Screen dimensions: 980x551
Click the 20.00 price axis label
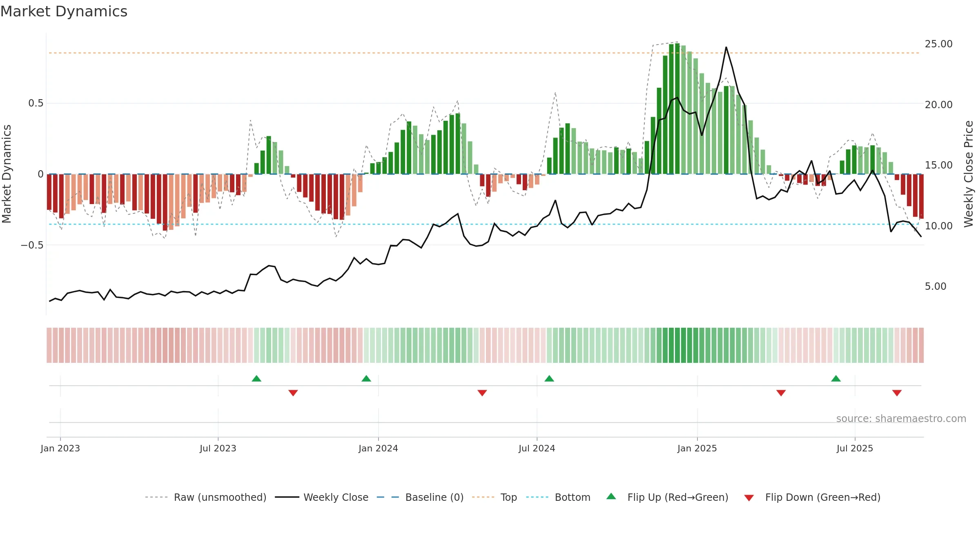(x=938, y=105)
